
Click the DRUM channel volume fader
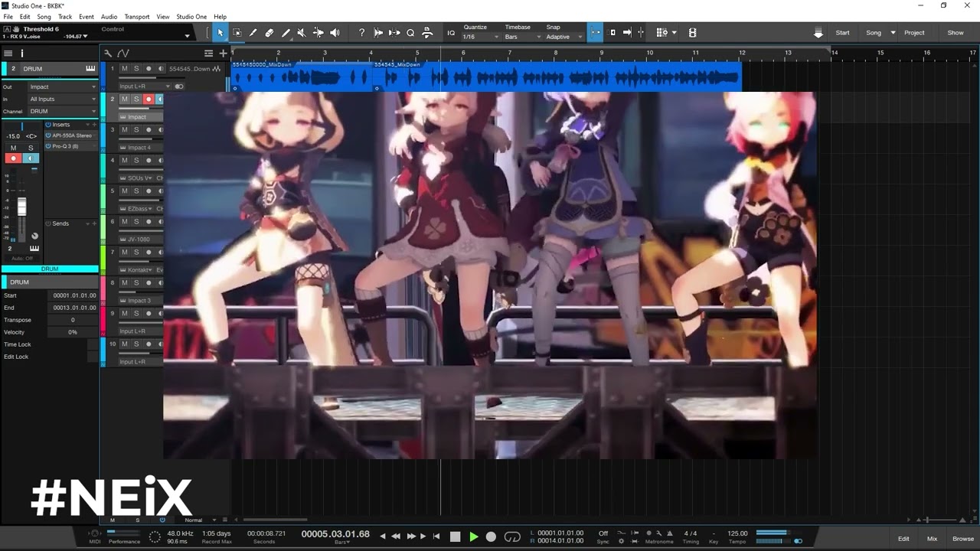tap(21, 207)
